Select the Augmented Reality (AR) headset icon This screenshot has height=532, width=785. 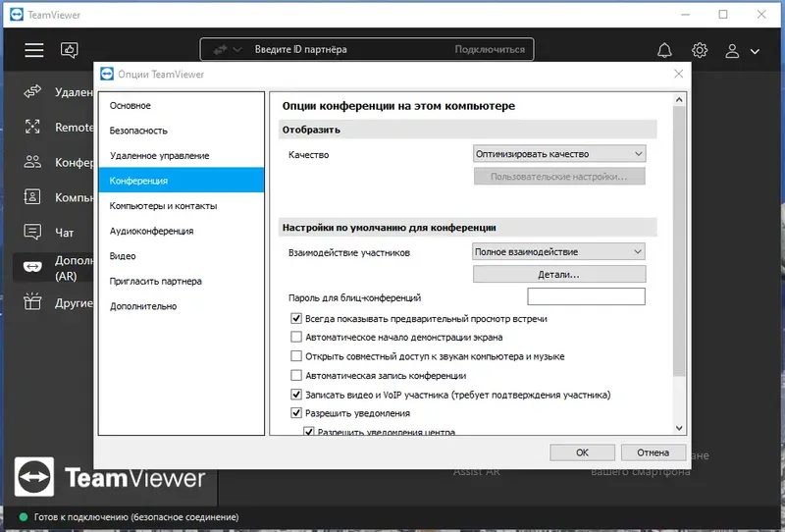32,267
